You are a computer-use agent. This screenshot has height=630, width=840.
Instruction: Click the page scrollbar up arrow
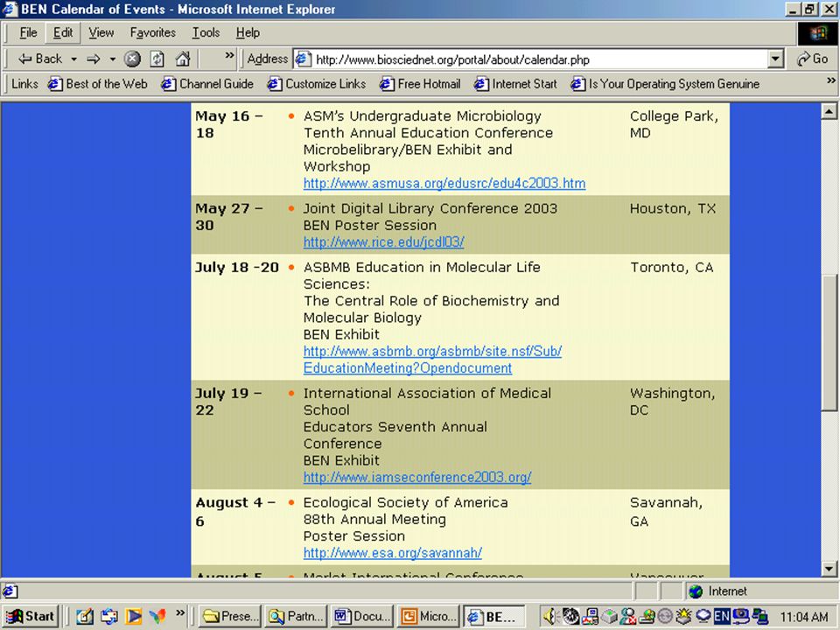point(829,111)
